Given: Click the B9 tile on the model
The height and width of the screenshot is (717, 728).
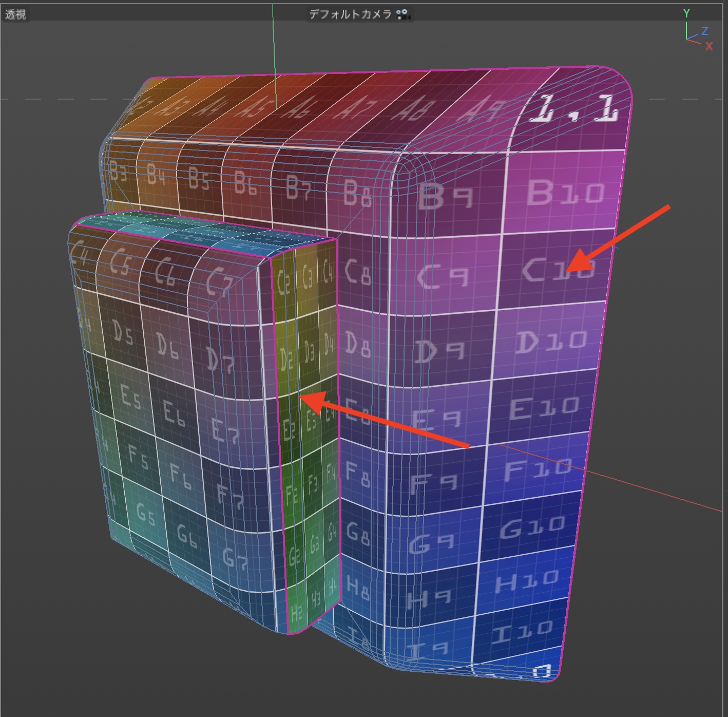Looking at the screenshot, I should click(445, 196).
